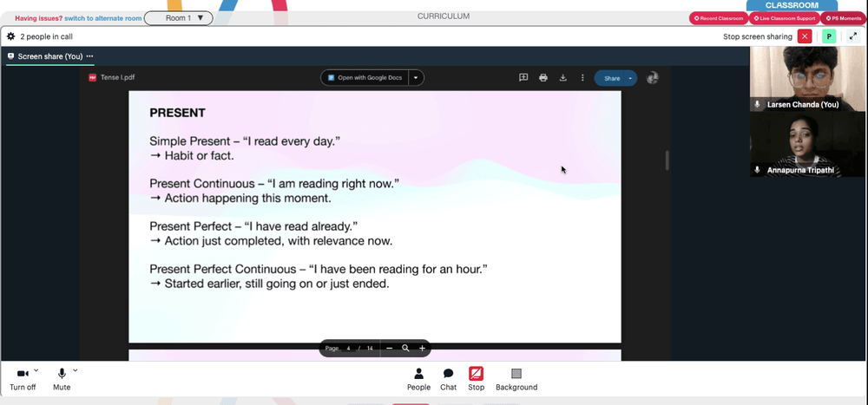Expand camera options chevron
The image size is (868, 405).
[36, 370]
